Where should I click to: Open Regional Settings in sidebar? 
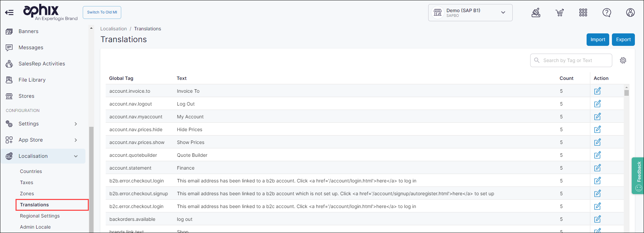pos(40,216)
